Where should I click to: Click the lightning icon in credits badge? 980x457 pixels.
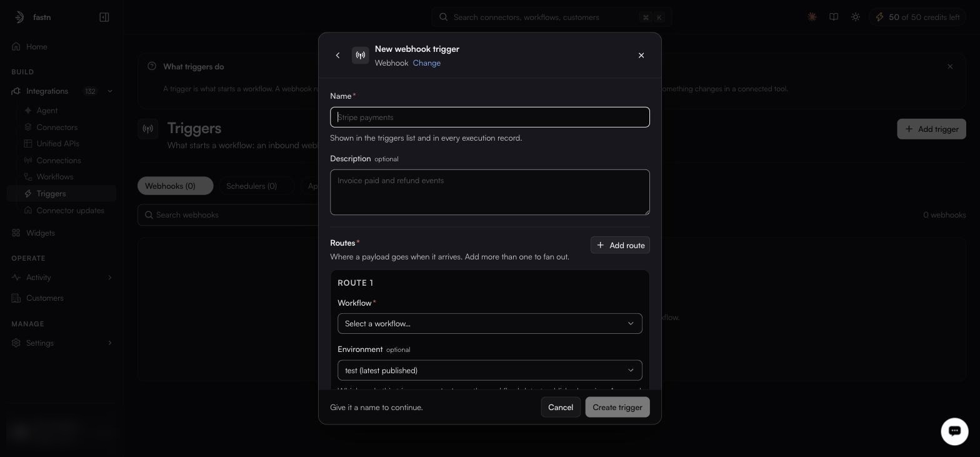[880, 18]
